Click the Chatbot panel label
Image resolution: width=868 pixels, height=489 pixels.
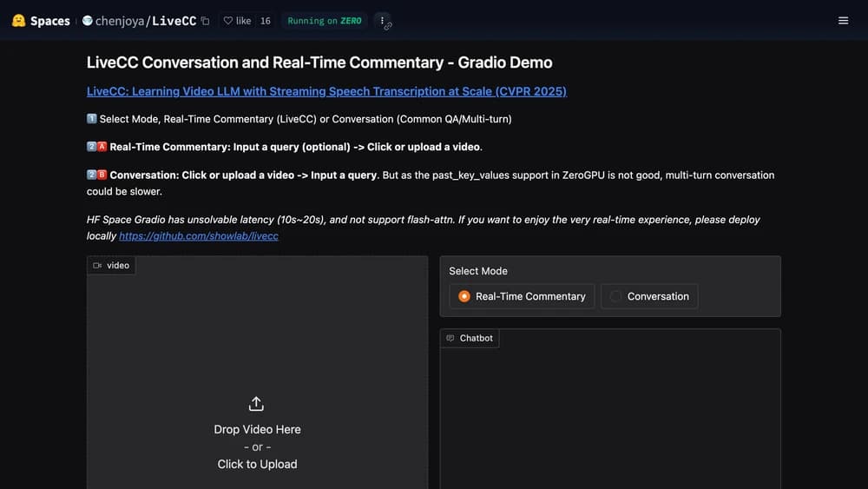point(470,338)
